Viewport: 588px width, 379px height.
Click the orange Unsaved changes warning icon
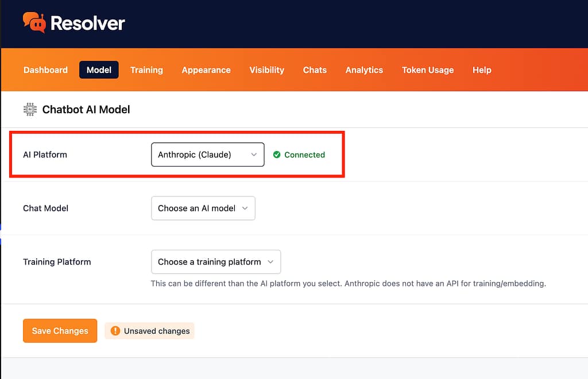click(115, 331)
